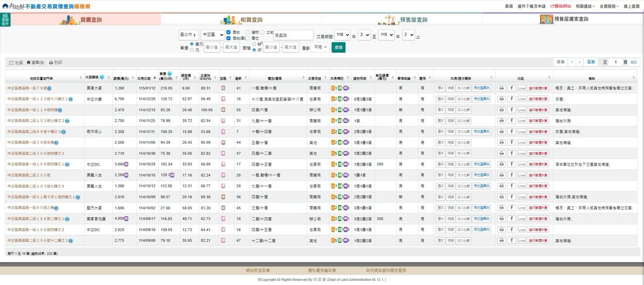Screen dimensions: 644x285
Task: Click the help icon above 單價 column header
Action: 170,74
